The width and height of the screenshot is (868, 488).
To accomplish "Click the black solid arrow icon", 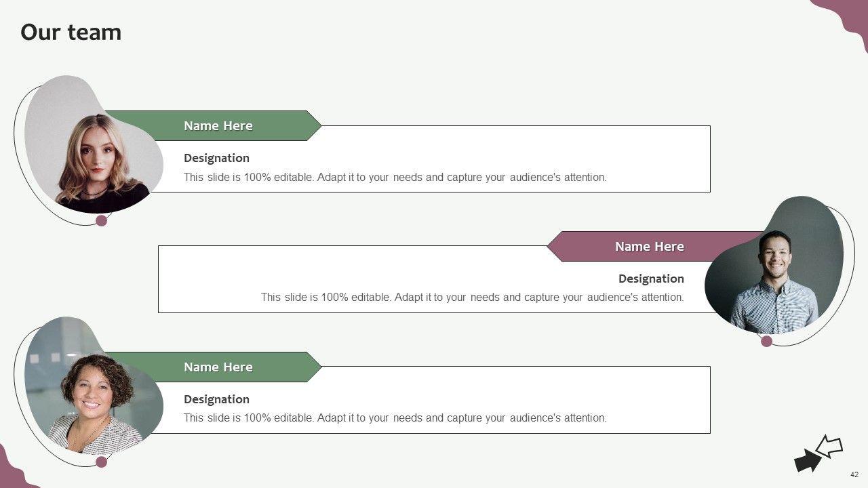I will [x=807, y=460].
